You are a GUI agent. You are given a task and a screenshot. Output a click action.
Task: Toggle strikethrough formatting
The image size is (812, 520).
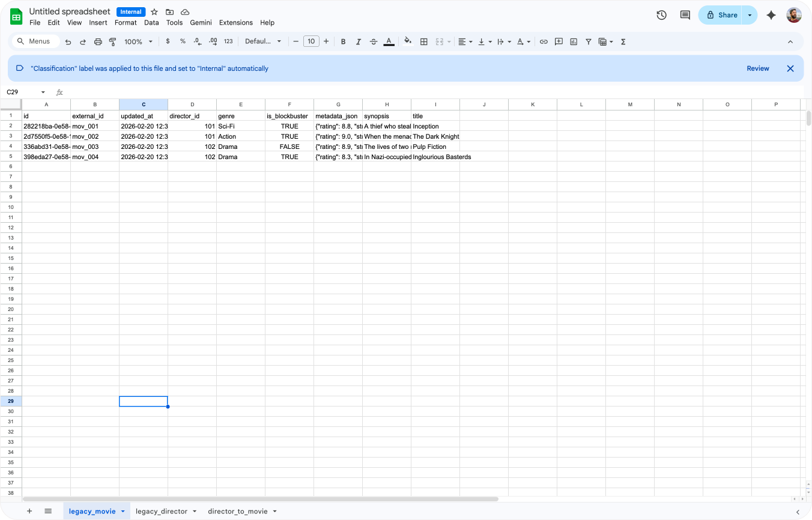click(x=374, y=41)
